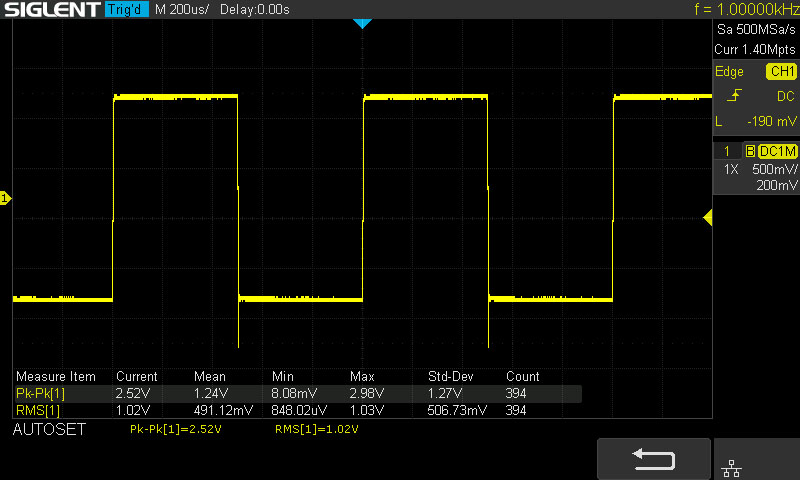
Task: Click the Pk-Pk min value 8.08mV
Action: 294,393
